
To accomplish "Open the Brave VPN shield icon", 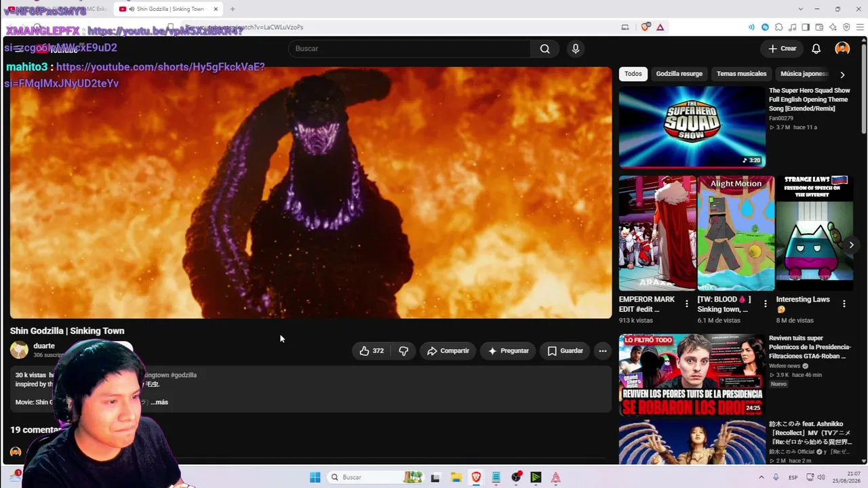I will click(846, 27).
